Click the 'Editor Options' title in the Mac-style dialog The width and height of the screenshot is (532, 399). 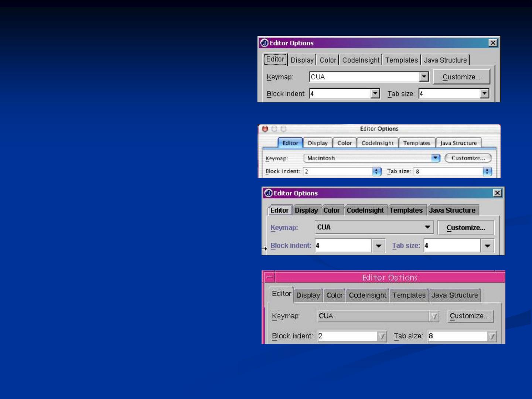coord(379,129)
